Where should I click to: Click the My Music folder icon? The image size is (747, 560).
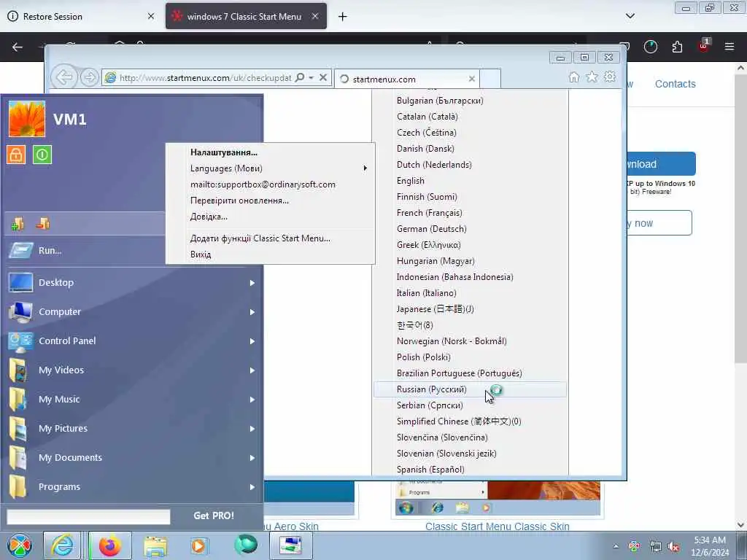18,399
